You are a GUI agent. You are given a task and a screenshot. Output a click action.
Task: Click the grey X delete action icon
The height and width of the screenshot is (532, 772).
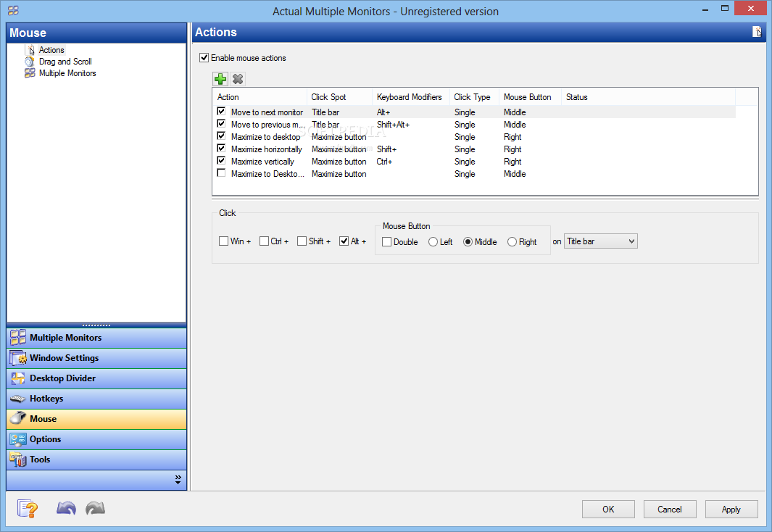coord(238,79)
